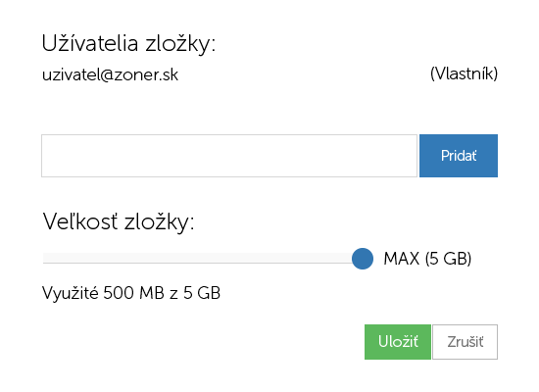Cancel the dialog using Zrušiť
This screenshot has width=539, height=392.
tap(465, 342)
